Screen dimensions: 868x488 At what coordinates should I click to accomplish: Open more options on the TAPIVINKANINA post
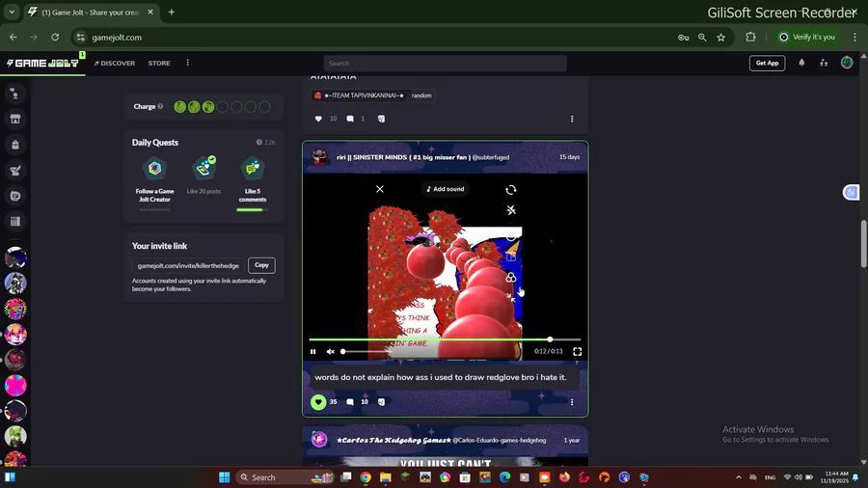click(572, 119)
